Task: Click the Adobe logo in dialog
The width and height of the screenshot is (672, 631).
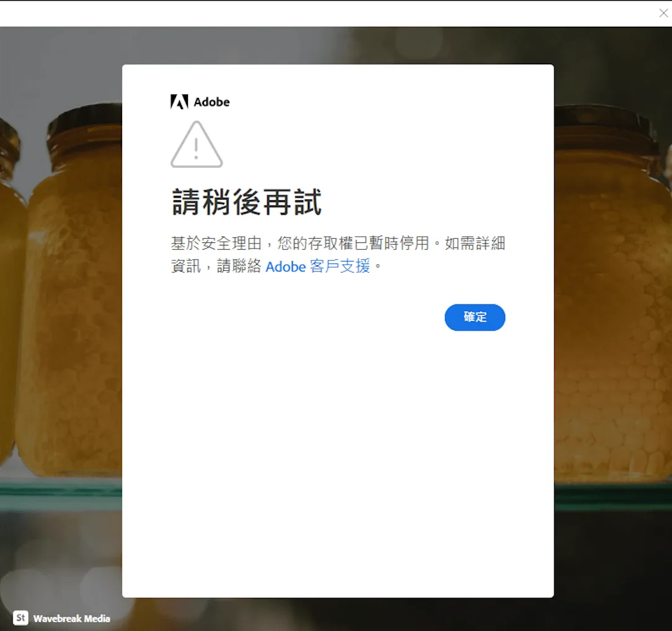Action: click(x=200, y=102)
